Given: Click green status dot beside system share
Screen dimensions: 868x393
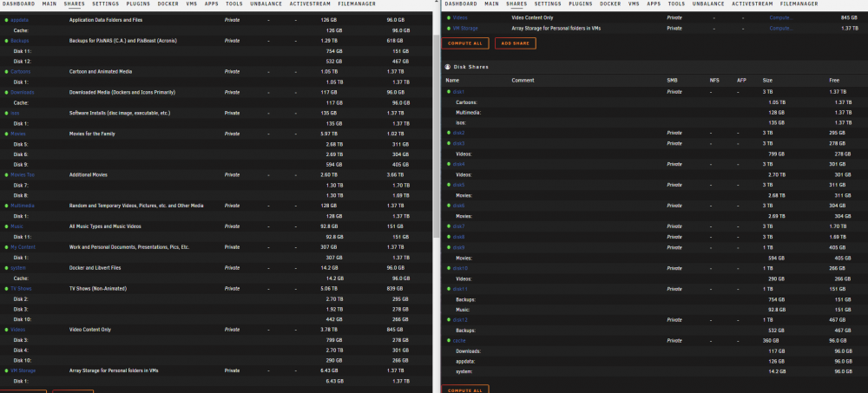Looking at the screenshot, I should pos(6,268).
